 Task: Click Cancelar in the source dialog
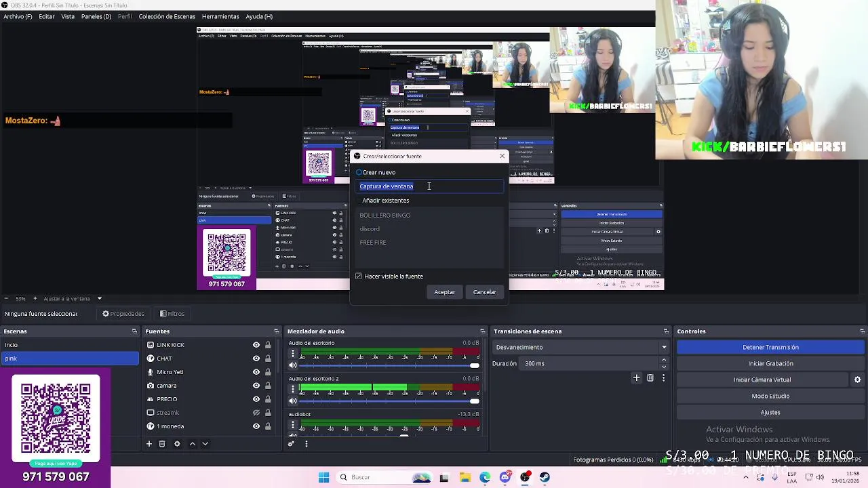pos(485,292)
